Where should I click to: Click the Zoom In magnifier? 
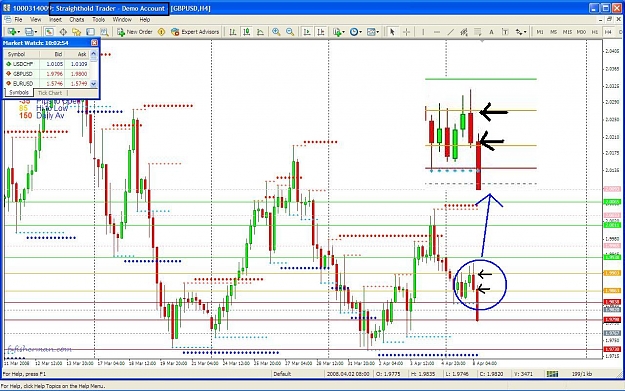click(x=276, y=32)
